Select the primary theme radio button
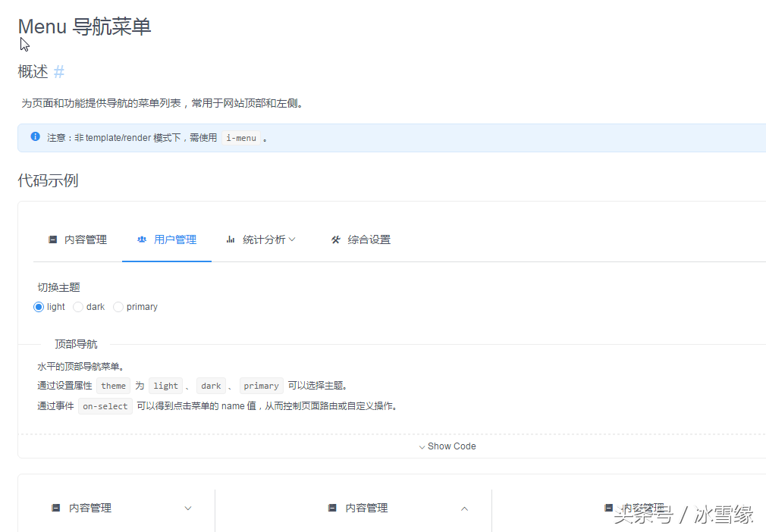Viewport: 766px width, 532px height. click(118, 307)
